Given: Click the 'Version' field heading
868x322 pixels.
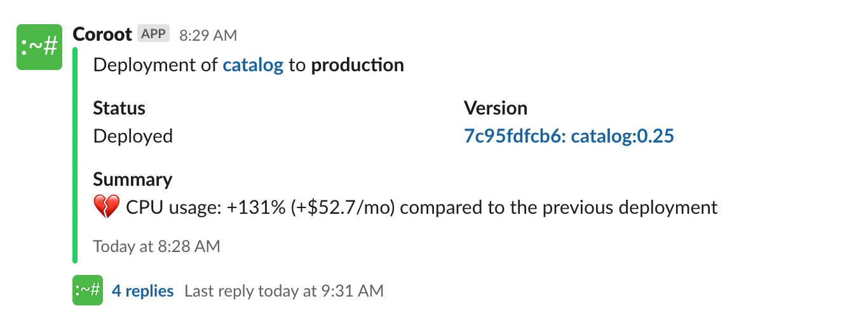Looking at the screenshot, I should click(x=496, y=108).
